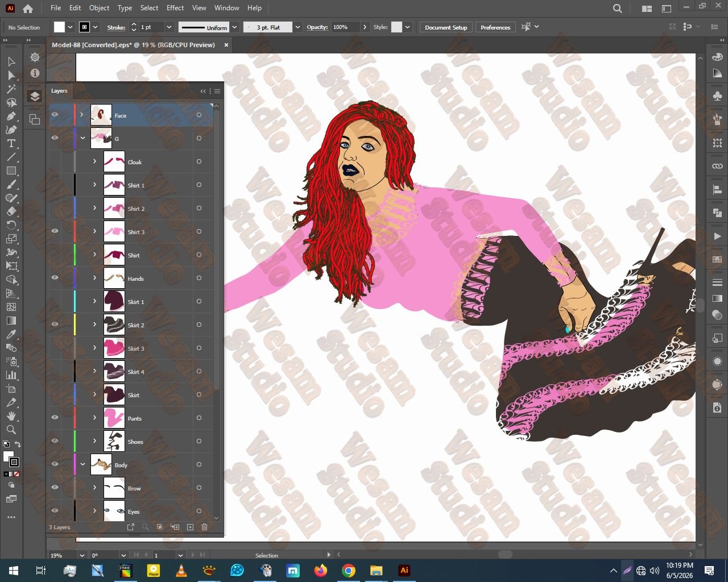This screenshot has height=582, width=728.
Task: Open the Links panel icon
Action: pyautogui.click(x=717, y=166)
